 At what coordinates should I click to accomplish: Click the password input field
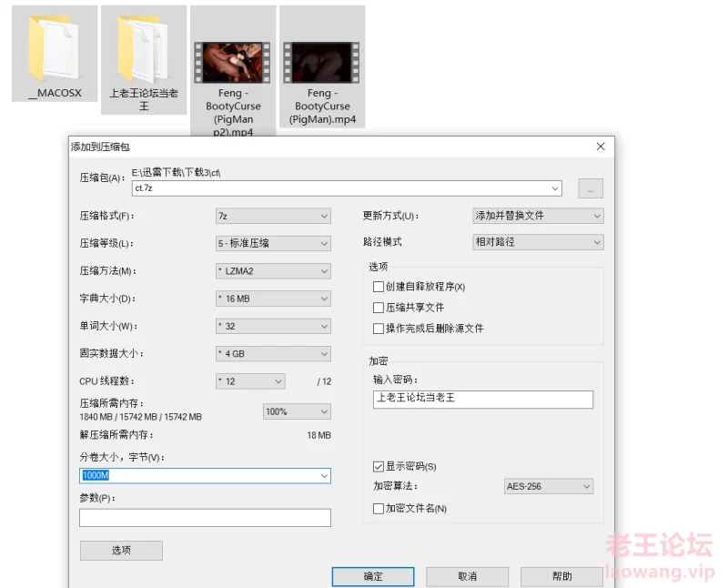[x=483, y=400]
